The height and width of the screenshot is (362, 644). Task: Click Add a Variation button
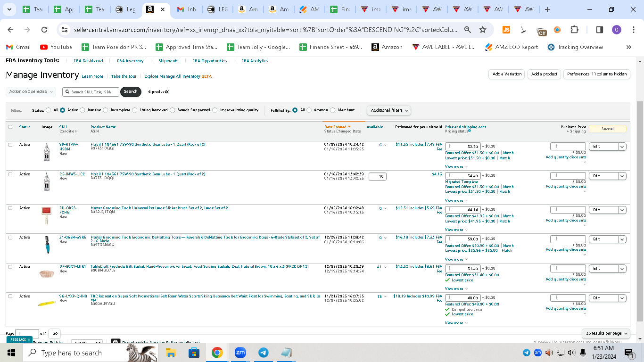(x=507, y=74)
